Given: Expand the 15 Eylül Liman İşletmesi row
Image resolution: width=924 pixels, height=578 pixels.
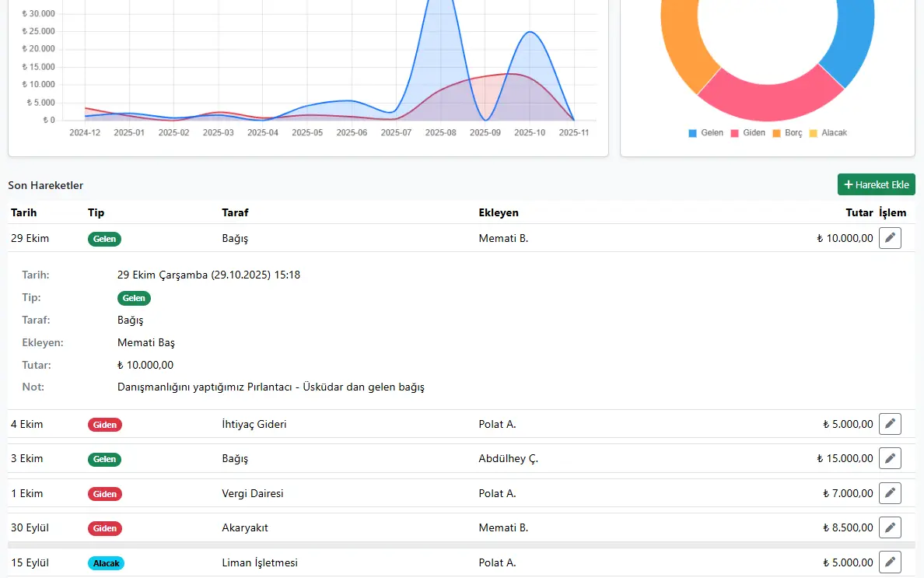Looking at the screenshot, I should click(311, 562).
